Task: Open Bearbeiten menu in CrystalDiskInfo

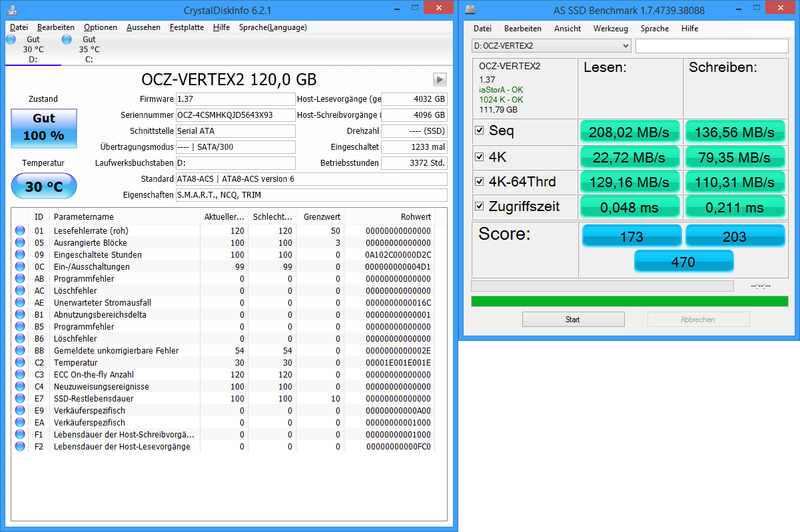Action: click(55, 27)
